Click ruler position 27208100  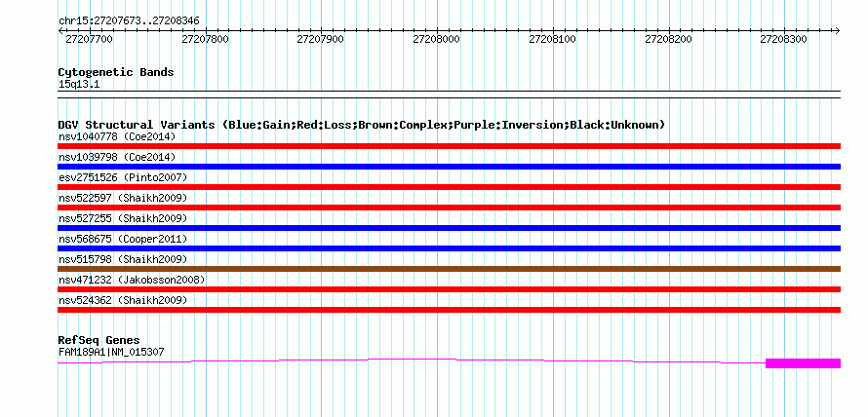(x=552, y=39)
